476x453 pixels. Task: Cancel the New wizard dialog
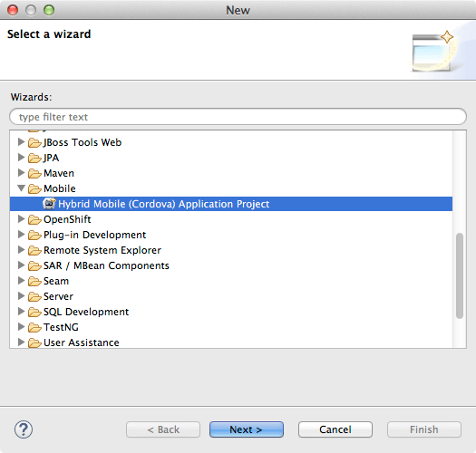(x=335, y=429)
